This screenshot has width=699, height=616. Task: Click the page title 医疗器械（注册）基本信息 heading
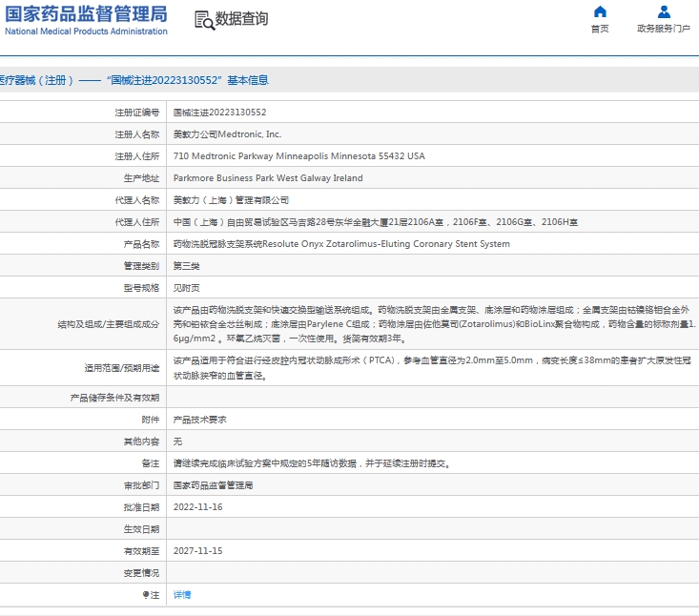tap(134, 80)
